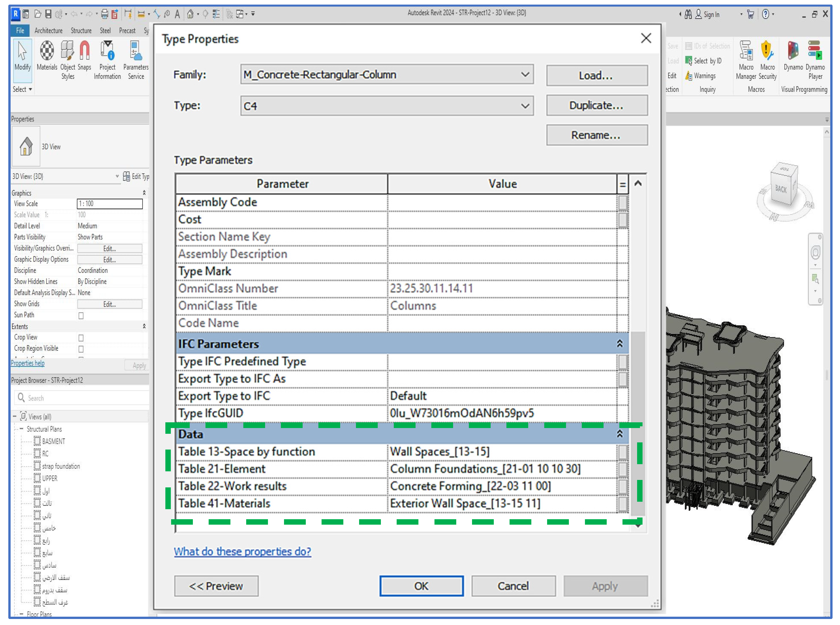The width and height of the screenshot is (840, 625).
Task: Expand the Type C4 dropdown
Action: 524,106
